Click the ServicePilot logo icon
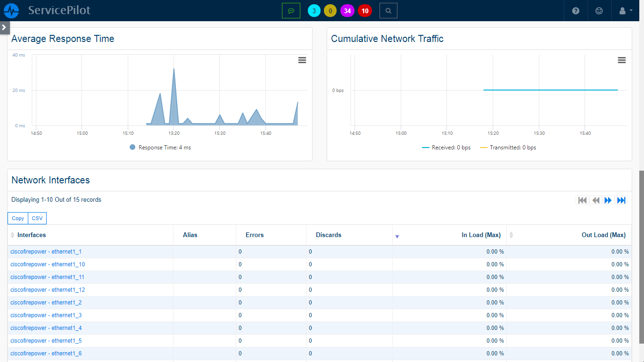Viewport: 644px width, 362px height. click(11, 10)
